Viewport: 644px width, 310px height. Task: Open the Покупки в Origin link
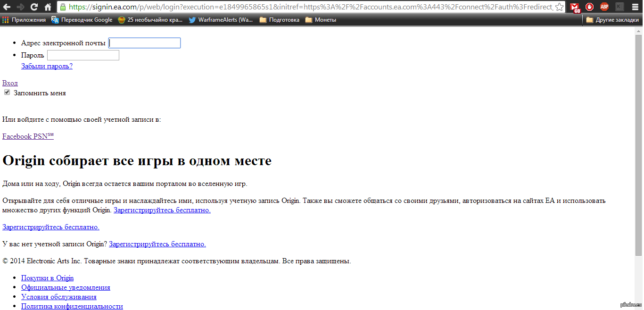(47, 278)
